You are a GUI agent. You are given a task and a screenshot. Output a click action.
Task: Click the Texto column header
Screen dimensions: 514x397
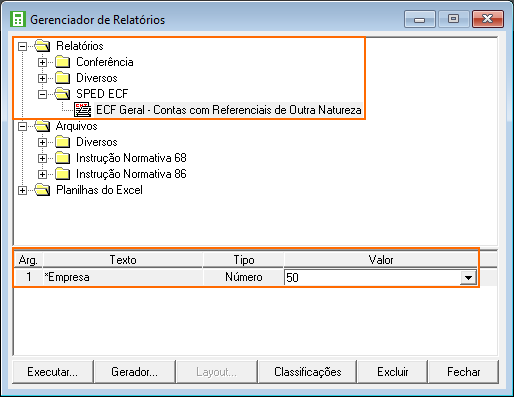coord(123,260)
